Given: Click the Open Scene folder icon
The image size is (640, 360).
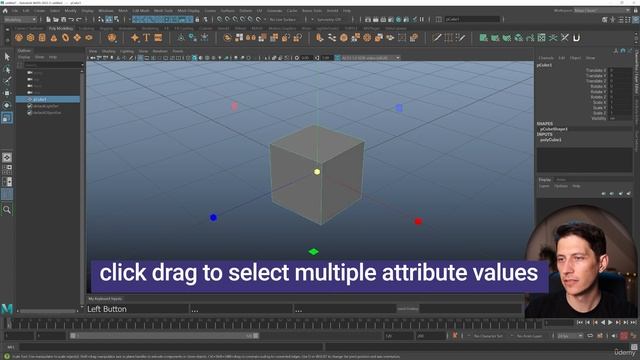Looking at the screenshot, I should click(56, 19).
